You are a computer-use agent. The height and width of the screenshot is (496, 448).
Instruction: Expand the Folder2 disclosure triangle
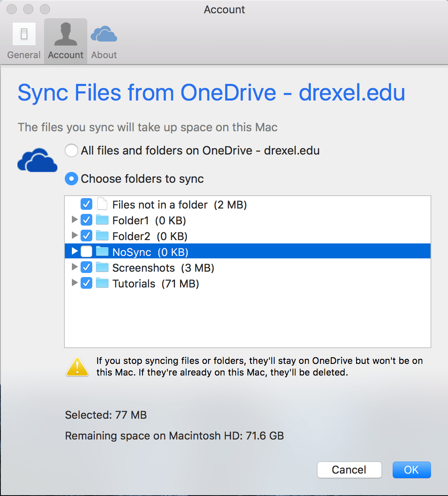(x=74, y=236)
